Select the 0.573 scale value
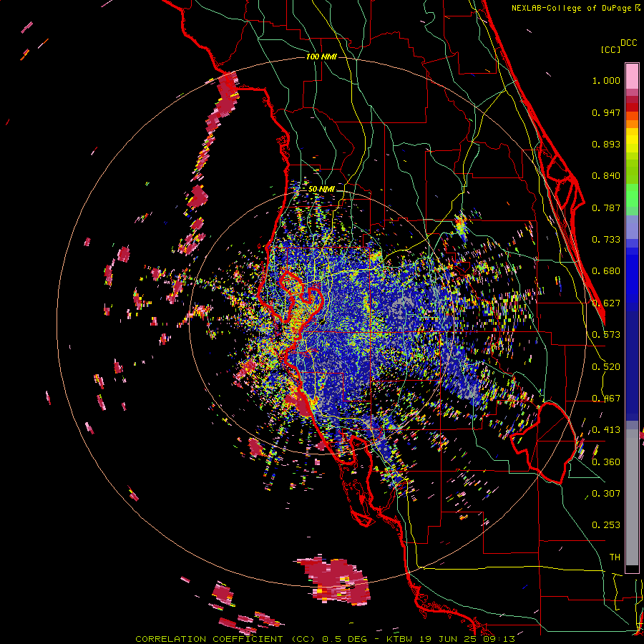This screenshot has width=644, height=644. 606,335
